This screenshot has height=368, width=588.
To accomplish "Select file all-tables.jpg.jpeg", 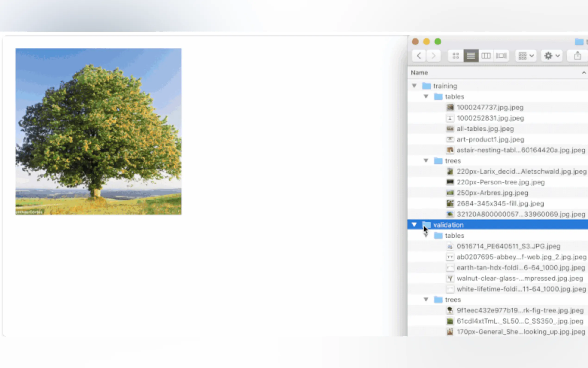I will click(485, 129).
